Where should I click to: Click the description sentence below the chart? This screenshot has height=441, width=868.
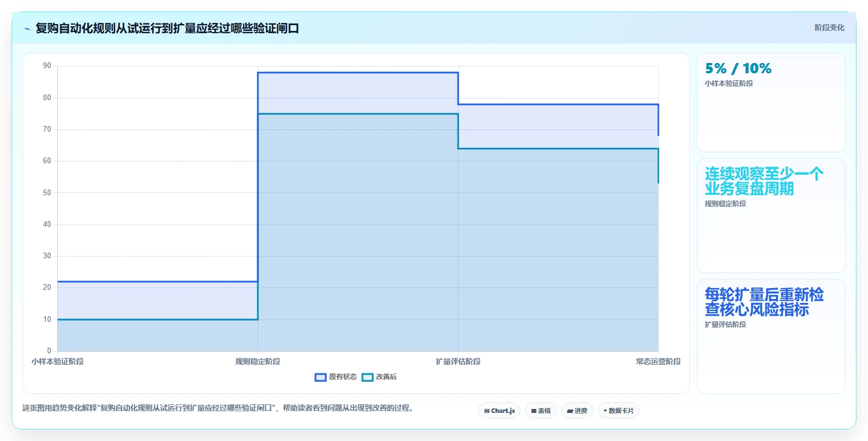click(218, 408)
